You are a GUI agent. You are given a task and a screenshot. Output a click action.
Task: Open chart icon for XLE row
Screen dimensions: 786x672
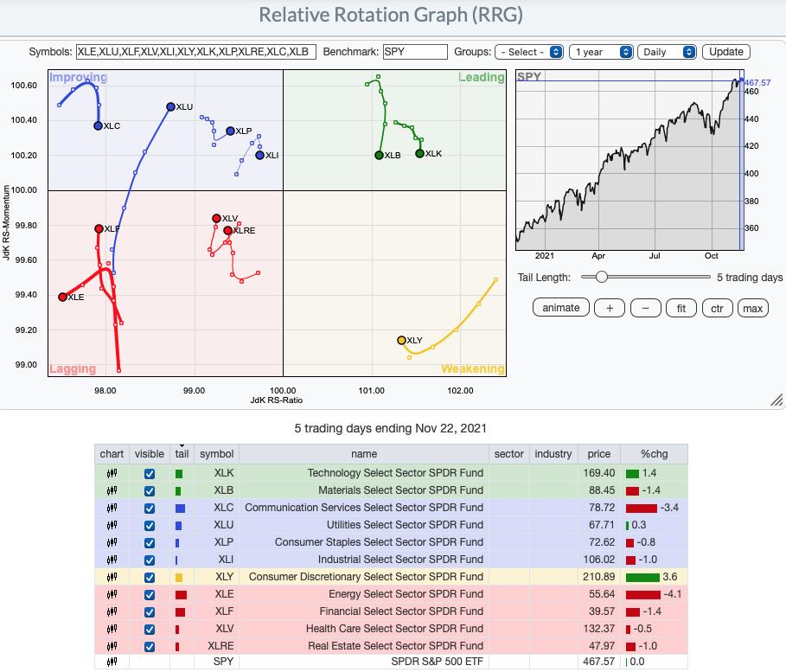(112, 594)
